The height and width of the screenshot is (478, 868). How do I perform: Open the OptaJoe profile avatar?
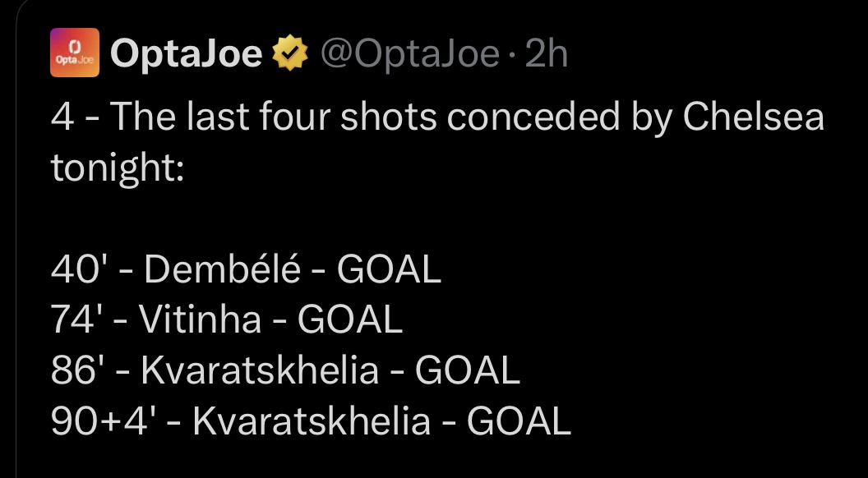pyautogui.click(x=75, y=53)
